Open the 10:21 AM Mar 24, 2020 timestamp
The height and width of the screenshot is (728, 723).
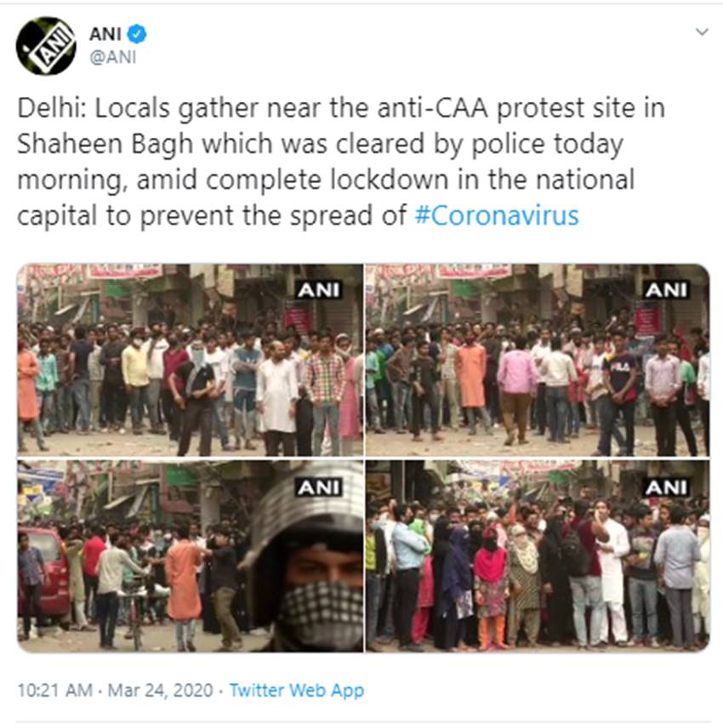click(x=115, y=690)
